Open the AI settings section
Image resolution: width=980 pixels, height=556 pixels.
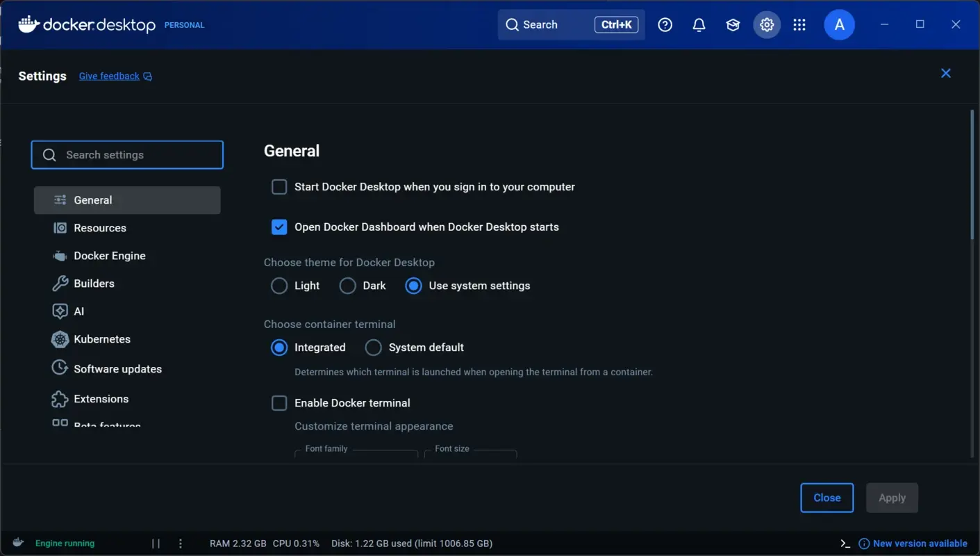(78, 311)
